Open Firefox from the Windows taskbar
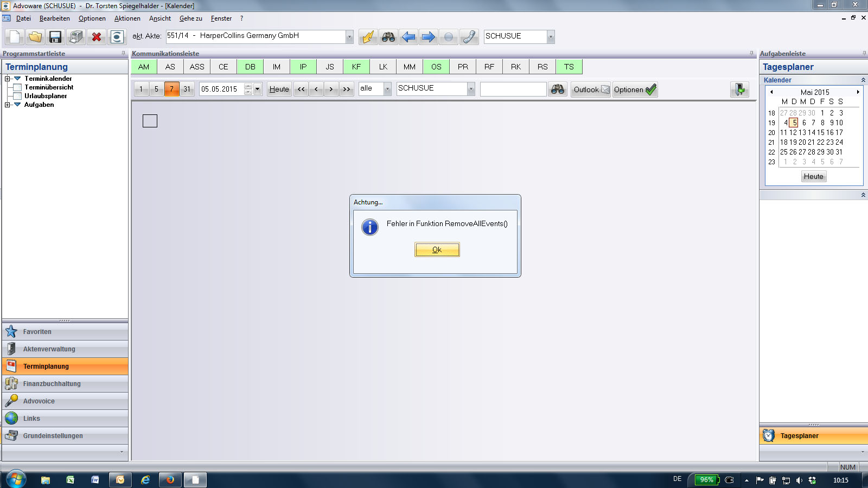868x488 pixels. pos(170,480)
